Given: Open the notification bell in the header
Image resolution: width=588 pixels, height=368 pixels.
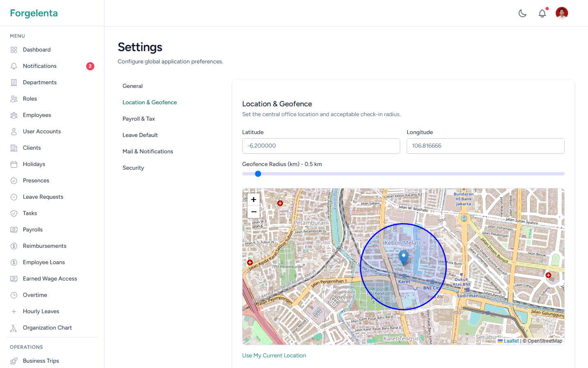Looking at the screenshot, I should pos(542,13).
